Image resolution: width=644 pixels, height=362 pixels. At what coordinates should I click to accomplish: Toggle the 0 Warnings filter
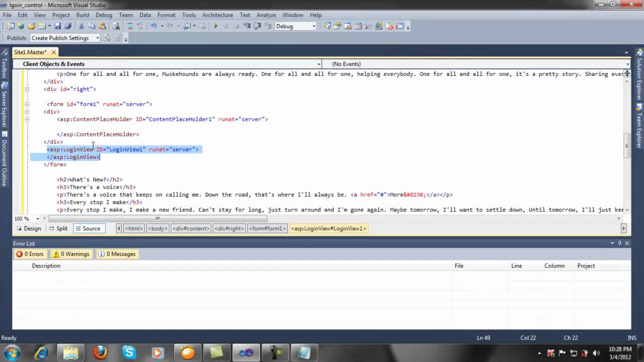(x=71, y=254)
